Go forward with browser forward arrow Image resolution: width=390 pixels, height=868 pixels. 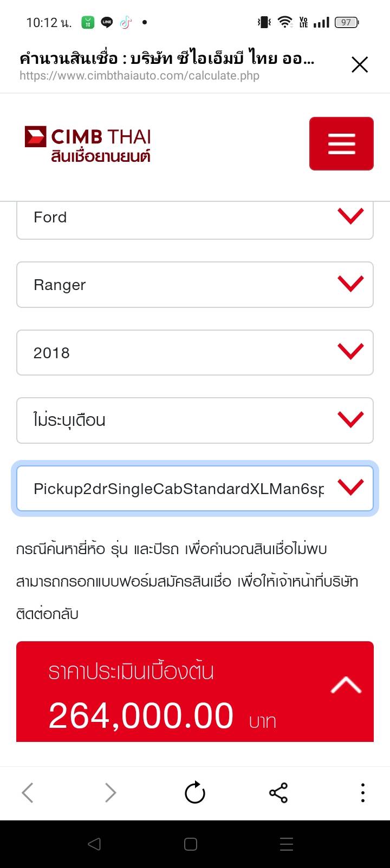110,793
